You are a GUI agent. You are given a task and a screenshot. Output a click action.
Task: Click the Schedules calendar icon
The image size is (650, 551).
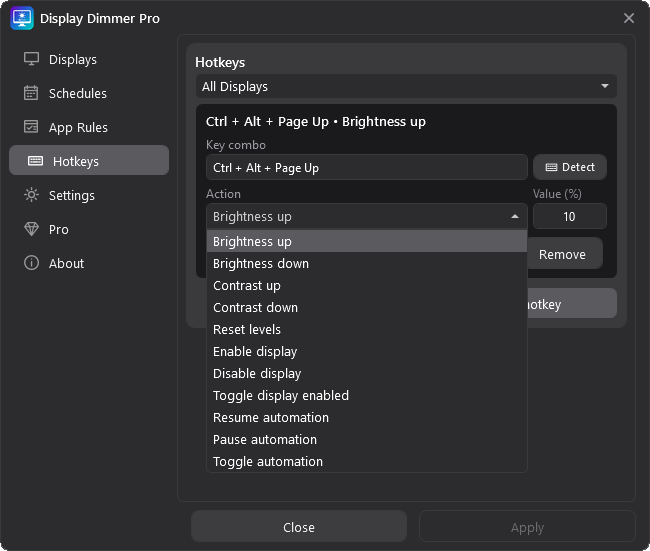tap(31, 93)
